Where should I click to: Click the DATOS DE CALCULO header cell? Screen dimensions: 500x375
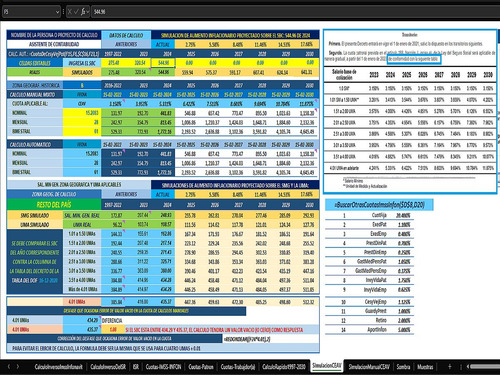126,35
